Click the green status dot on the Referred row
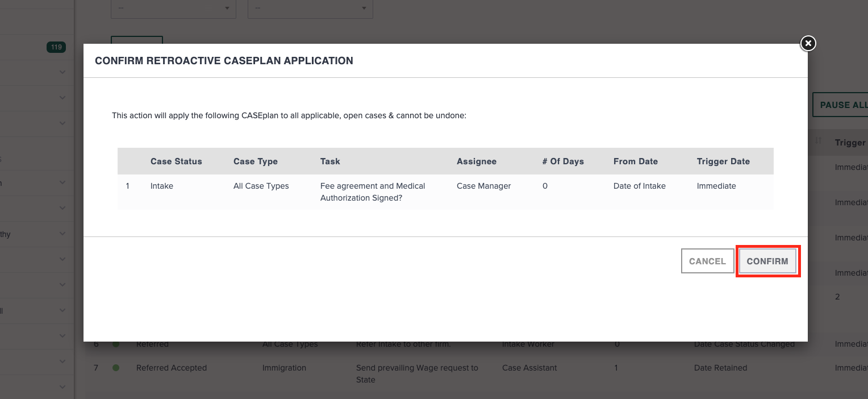The height and width of the screenshot is (399, 868). (116, 344)
